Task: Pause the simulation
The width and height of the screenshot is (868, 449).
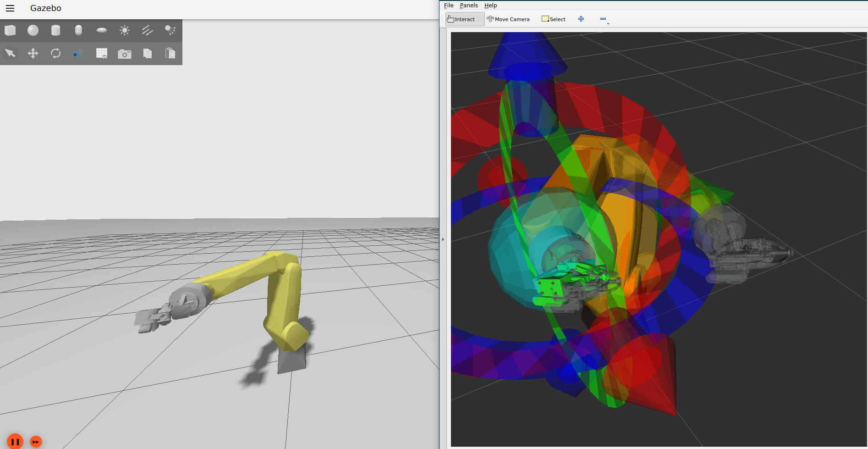Action: (x=15, y=442)
